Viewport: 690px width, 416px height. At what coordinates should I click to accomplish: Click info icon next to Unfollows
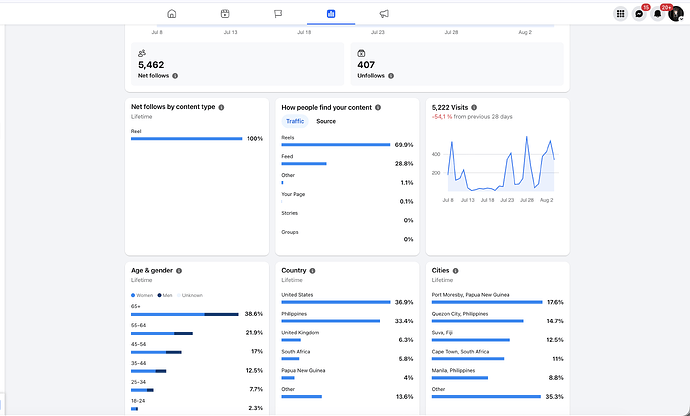pos(391,76)
